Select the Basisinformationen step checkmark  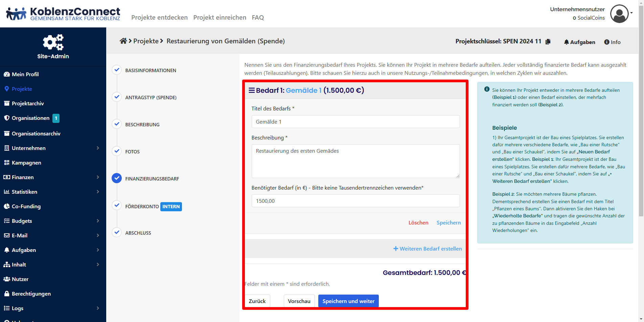coord(117,70)
